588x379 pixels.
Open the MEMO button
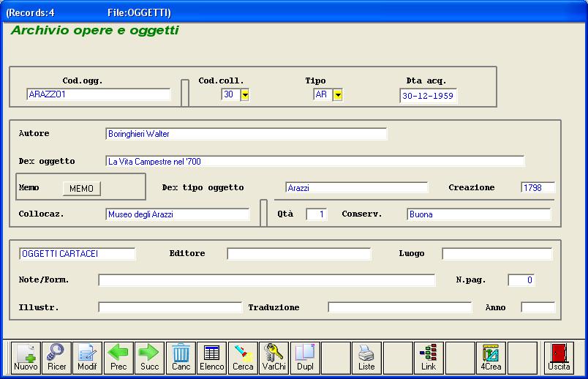[81, 188]
